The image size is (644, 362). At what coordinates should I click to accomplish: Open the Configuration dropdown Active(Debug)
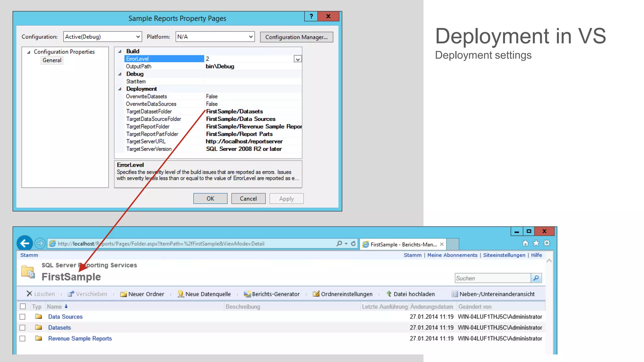103,37
